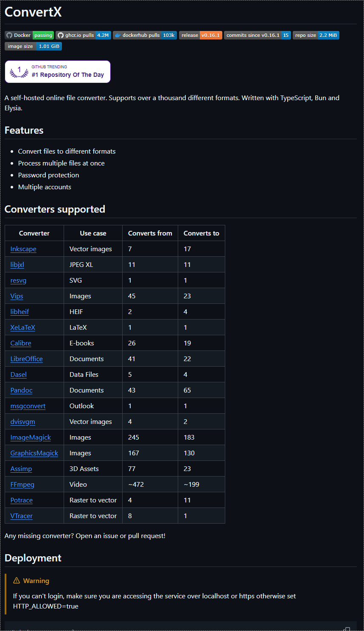Click the Converters supported heading

click(55, 209)
